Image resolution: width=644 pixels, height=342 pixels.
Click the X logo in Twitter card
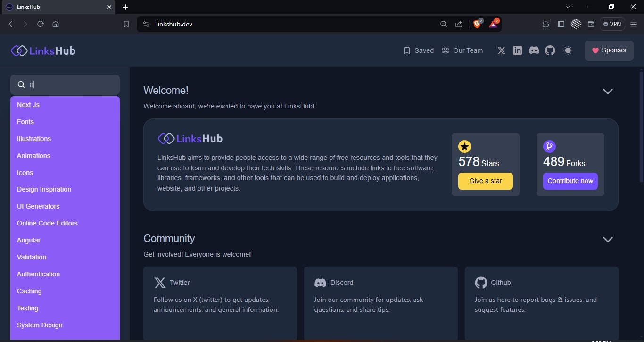tap(160, 283)
